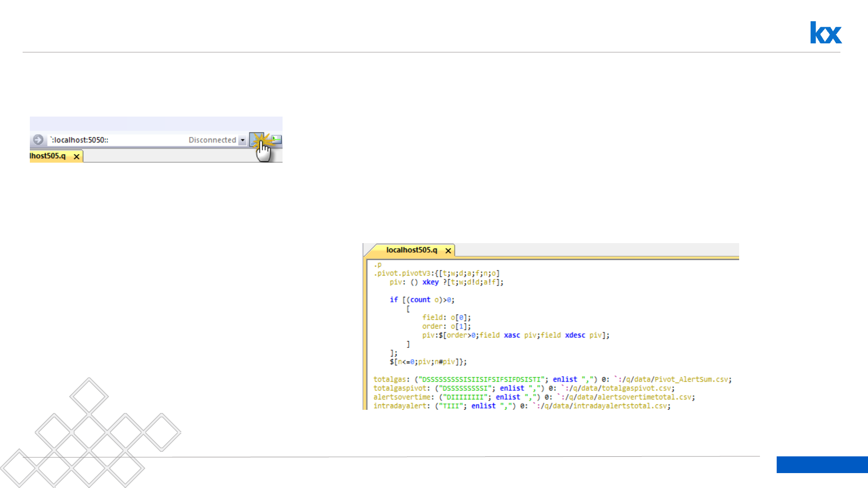The height and width of the screenshot is (488, 868).
Task: Click the 'field: o[0];' code line
Action: pos(446,318)
